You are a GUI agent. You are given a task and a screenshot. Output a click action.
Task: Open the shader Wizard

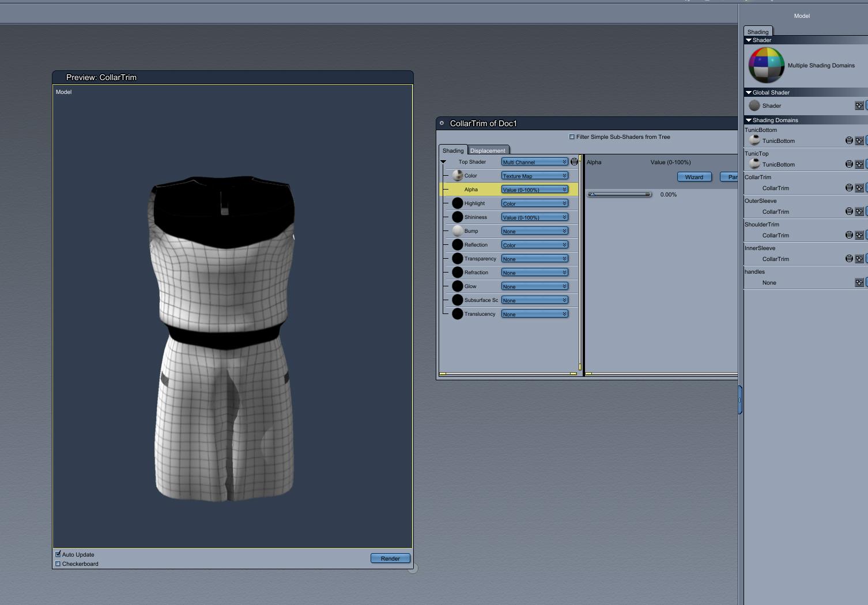click(x=694, y=177)
